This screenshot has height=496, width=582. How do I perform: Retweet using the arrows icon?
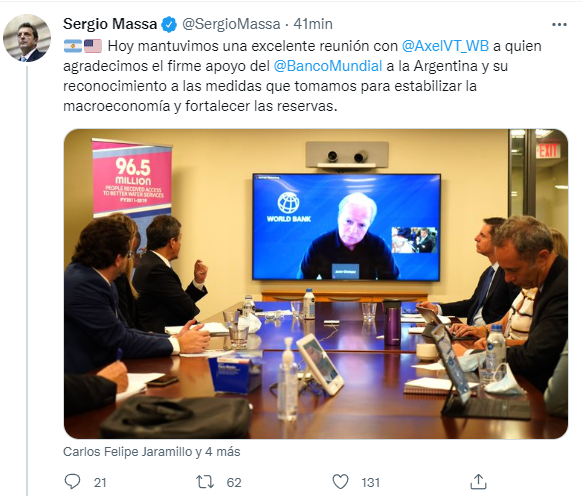205,482
